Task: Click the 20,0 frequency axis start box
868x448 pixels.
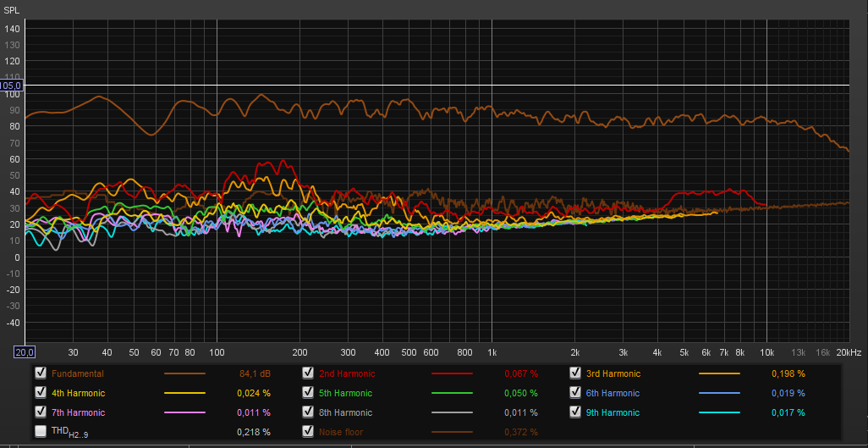Action: [24, 351]
